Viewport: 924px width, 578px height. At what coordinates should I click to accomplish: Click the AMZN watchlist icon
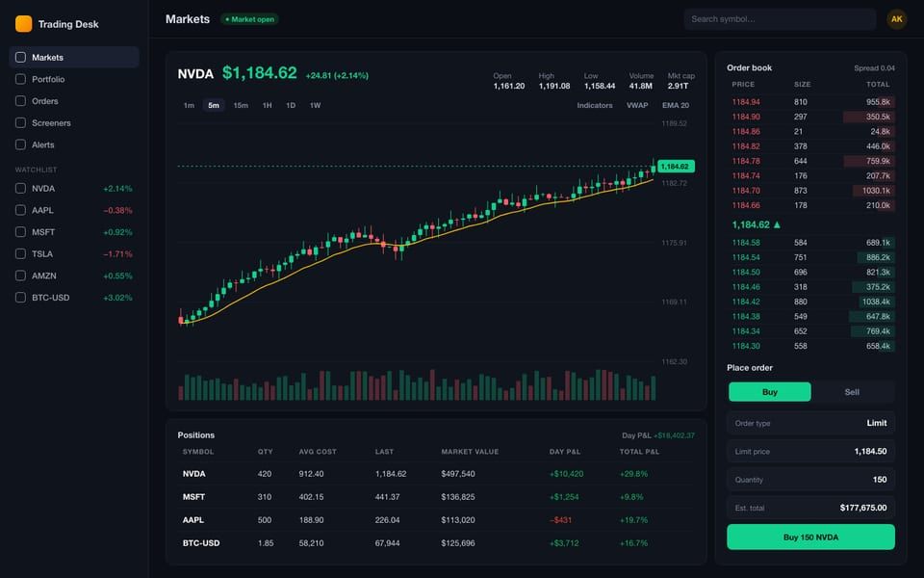click(20, 276)
